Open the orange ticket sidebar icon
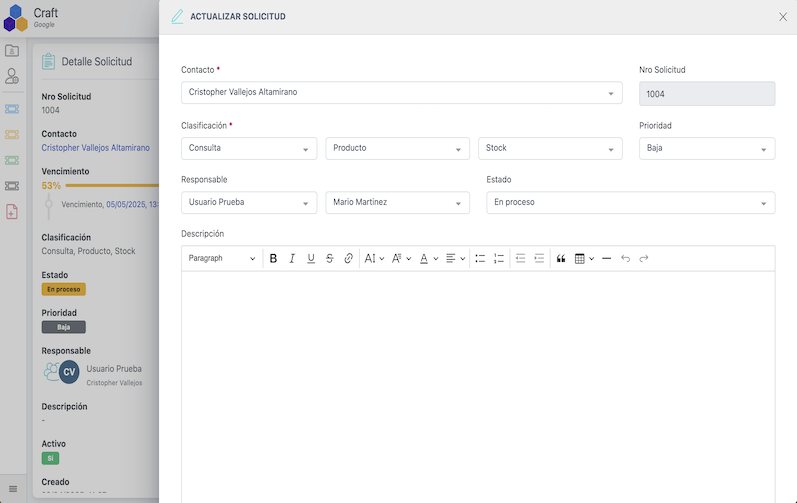Viewport: 797px width, 503px height. pos(12,135)
